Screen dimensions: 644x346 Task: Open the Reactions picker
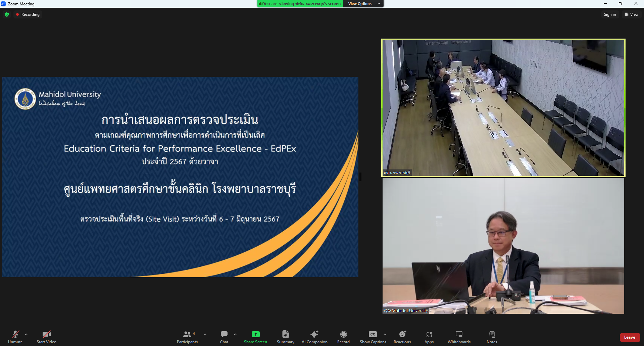402,337
